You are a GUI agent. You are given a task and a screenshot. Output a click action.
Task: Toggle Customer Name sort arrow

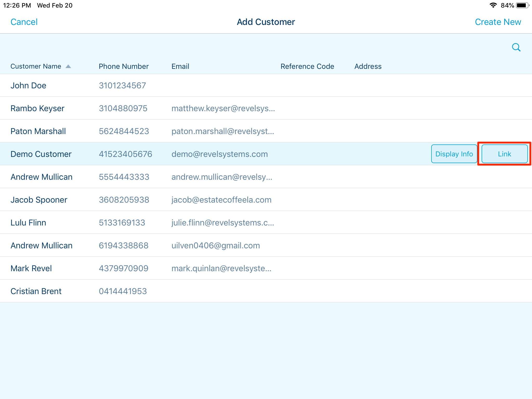tap(68, 66)
